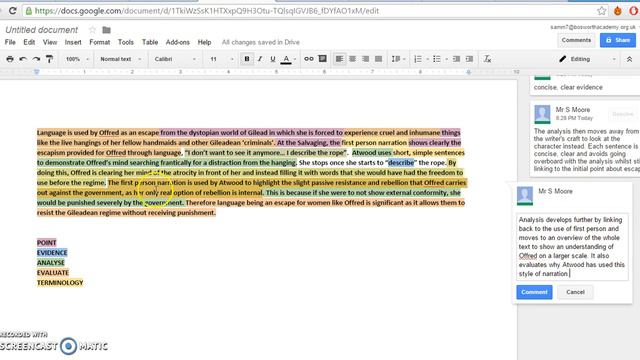The image size is (640, 360).
Task: Click the blue Share button
Action: click(x=618, y=40)
